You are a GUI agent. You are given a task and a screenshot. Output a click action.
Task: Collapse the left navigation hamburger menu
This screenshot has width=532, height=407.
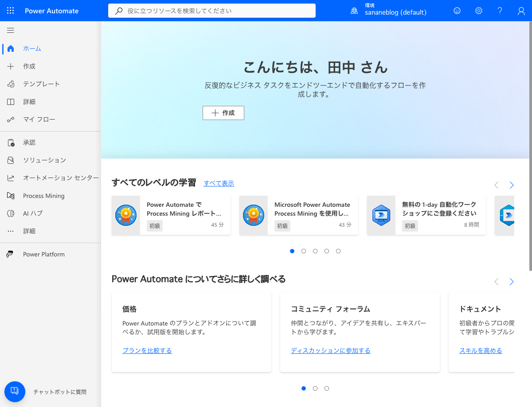click(x=11, y=31)
